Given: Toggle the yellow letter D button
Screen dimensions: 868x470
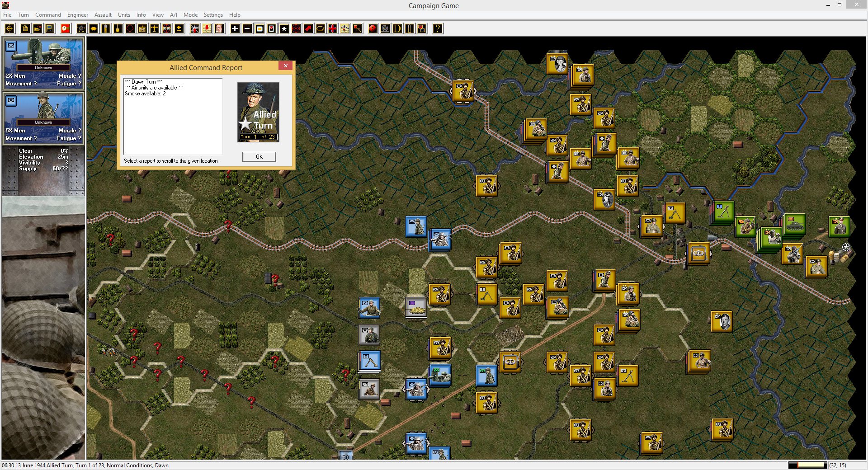Looking at the screenshot, I should [397, 28].
